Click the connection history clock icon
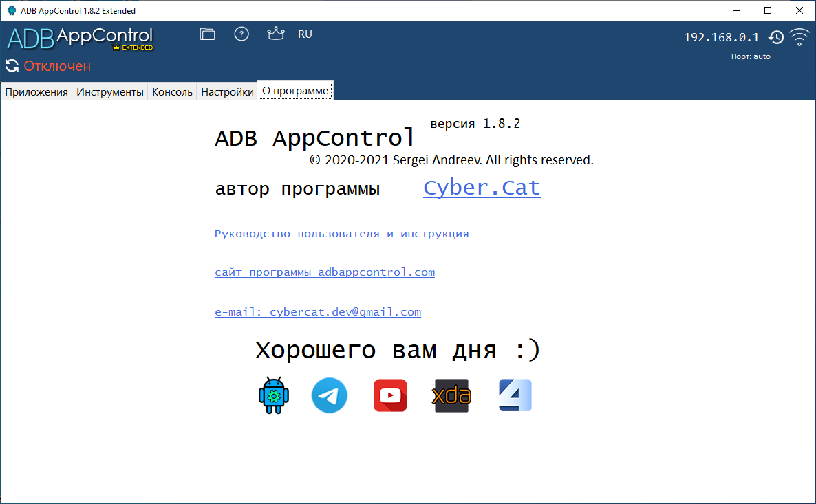This screenshot has height=504, width=816. [x=776, y=37]
